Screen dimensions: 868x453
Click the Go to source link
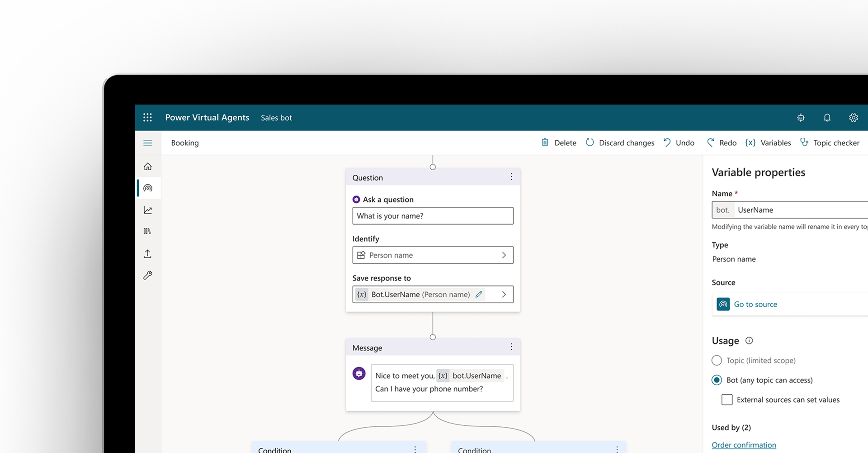point(755,305)
